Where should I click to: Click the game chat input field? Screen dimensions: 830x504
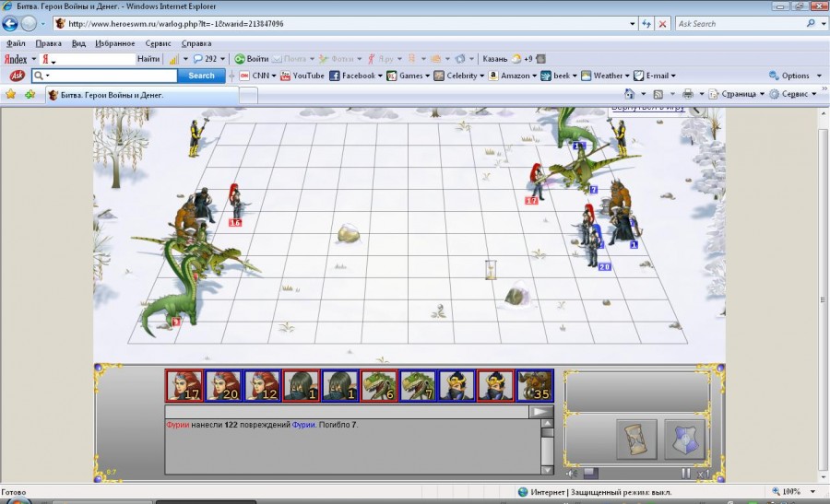[x=347, y=412]
